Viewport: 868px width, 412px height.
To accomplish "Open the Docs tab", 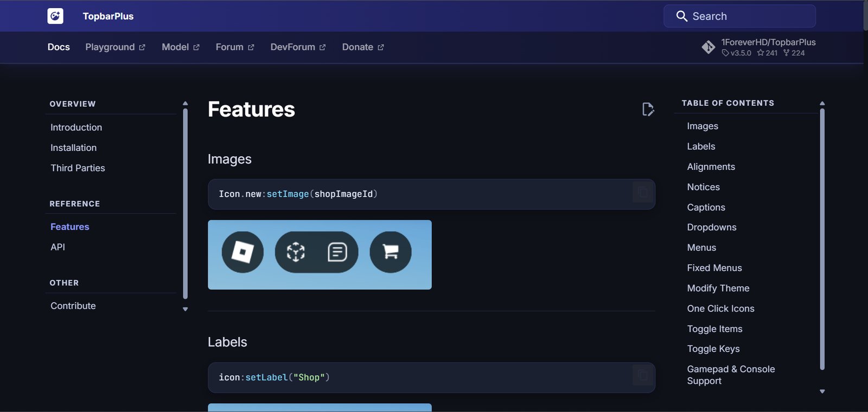I will pos(59,47).
